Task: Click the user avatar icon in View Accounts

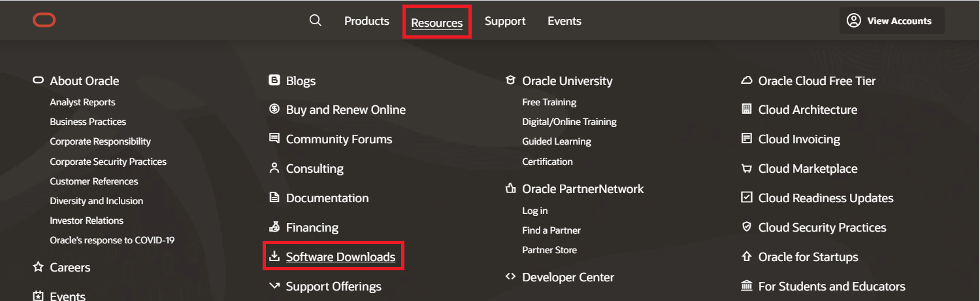Action: point(853,20)
